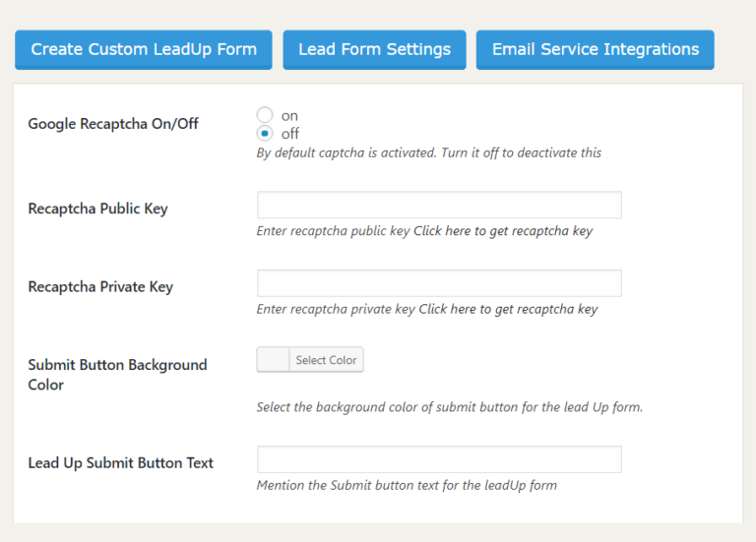This screenshot has width=756, height=542.
Task: Select the Recaptcha "off" radio button
Action: [265, 134]
